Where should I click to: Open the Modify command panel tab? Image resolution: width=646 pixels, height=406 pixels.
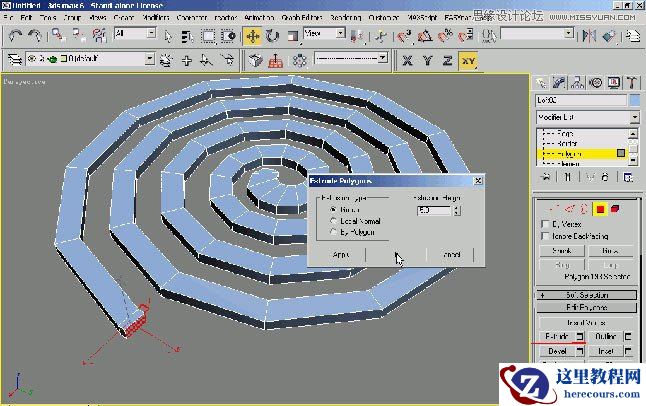[559, 83]
